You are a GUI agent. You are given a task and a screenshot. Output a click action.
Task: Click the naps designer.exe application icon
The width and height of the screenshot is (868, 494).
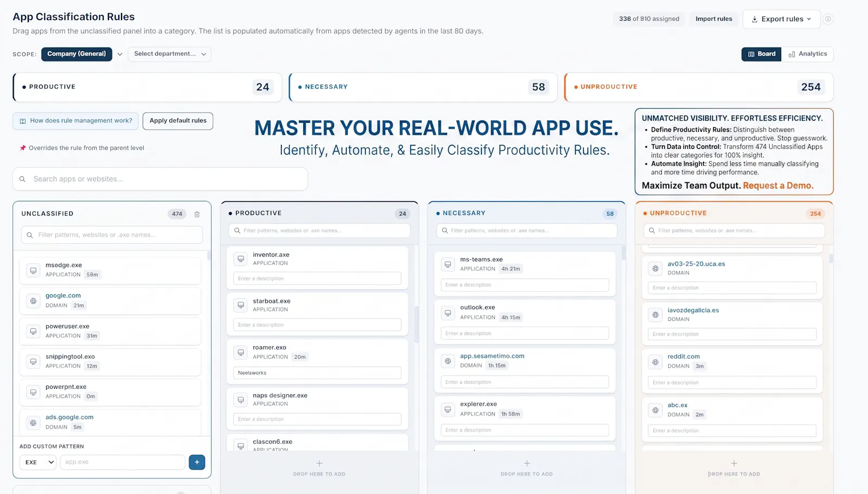241,400
